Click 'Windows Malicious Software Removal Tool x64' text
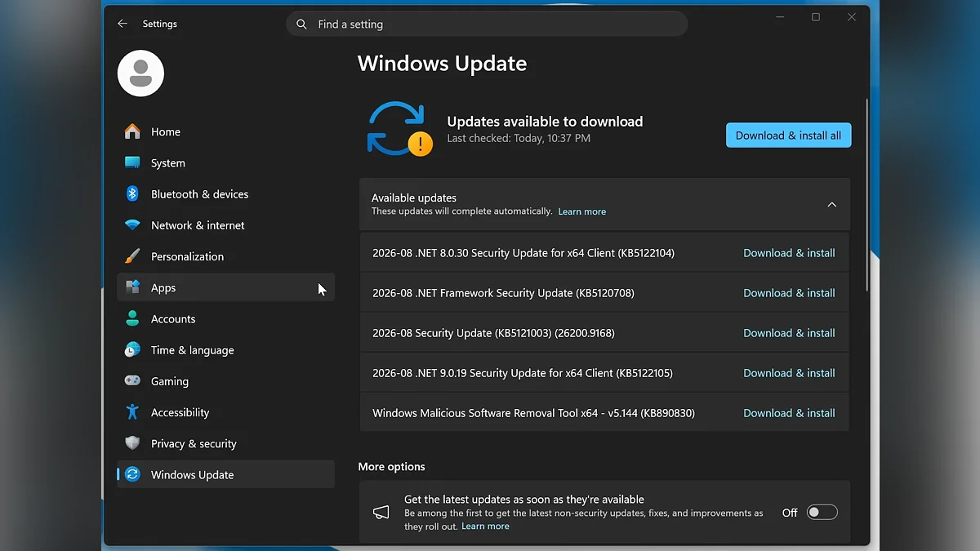This screenshot has width=980, height=551. click(485, 413)
